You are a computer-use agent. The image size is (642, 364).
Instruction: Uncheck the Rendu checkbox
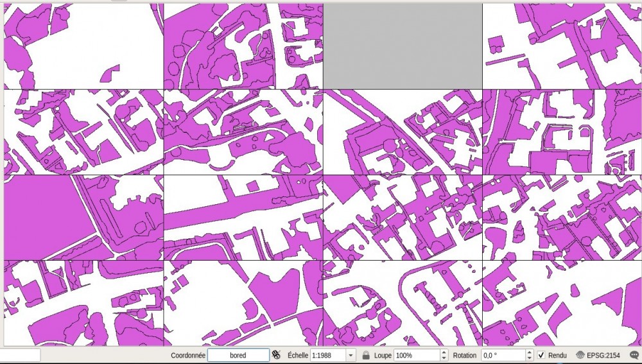pyautogui.click(x=541, y=355)
